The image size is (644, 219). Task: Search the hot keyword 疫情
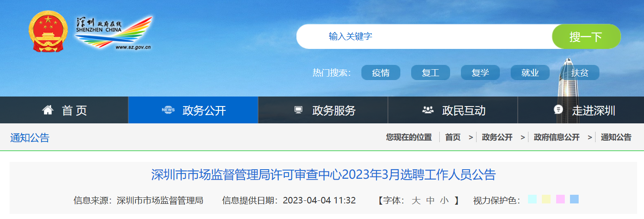[381, 73]
